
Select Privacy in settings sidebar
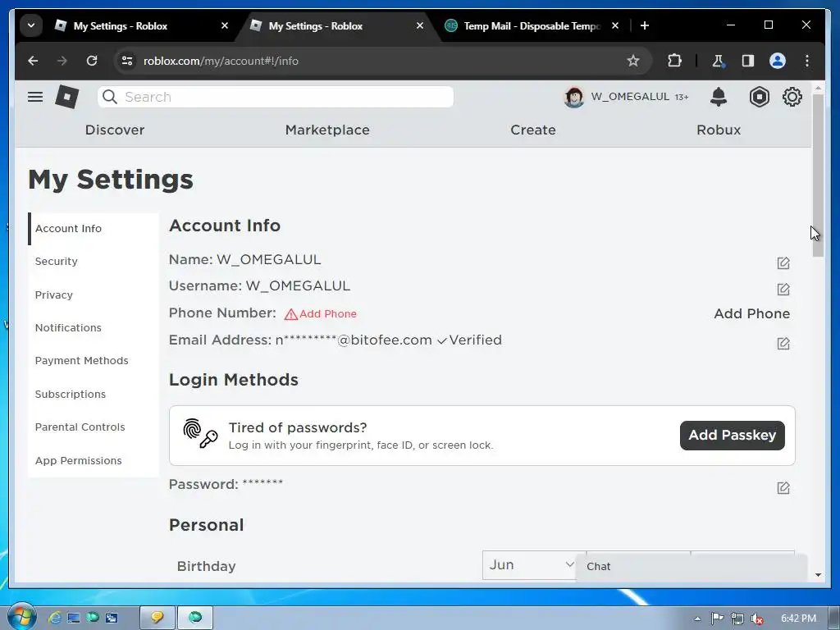click(94, 294)
